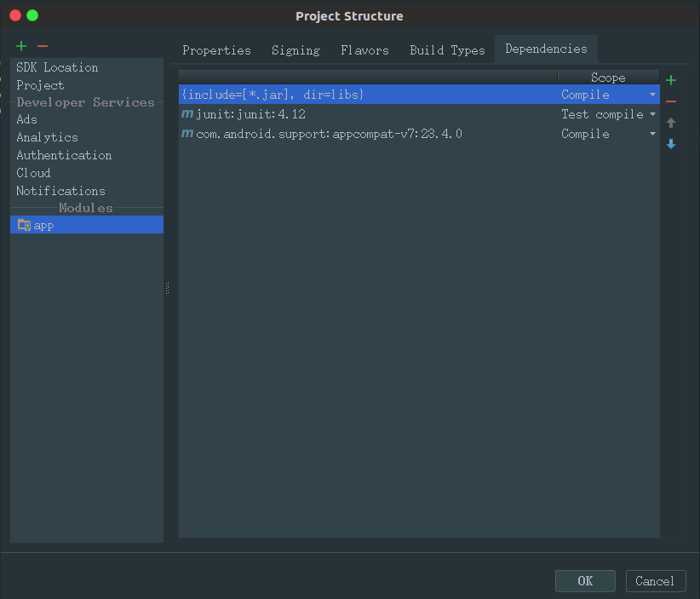Click the green add module plus icon

21,46
